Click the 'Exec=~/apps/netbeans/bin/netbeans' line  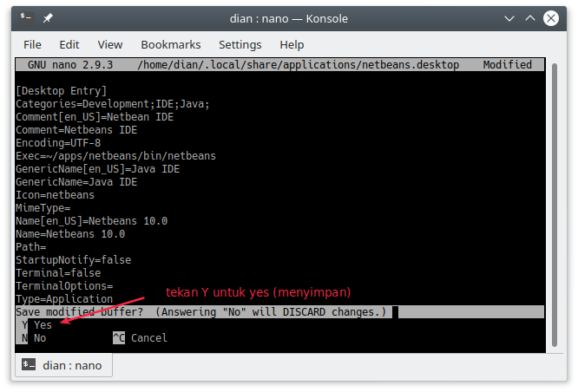click(x=115, y=156)
